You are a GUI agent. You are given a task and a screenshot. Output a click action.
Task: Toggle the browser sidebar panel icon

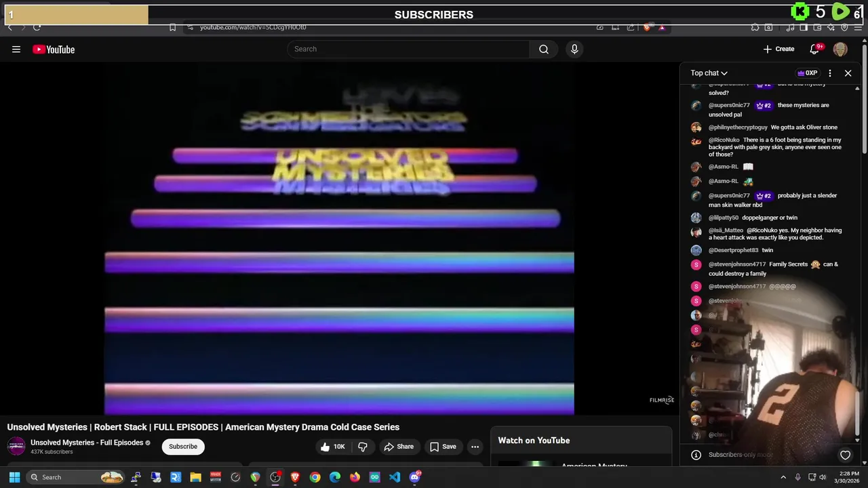pyautogui.click(x=804, y=27)
